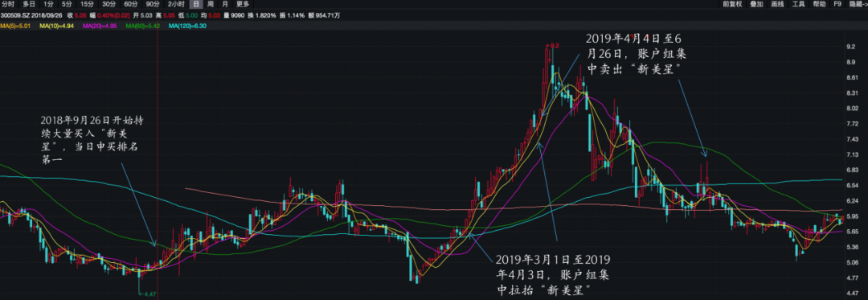Select the 5分 interval tab
The image size is (868, 300).
[67, 4]
